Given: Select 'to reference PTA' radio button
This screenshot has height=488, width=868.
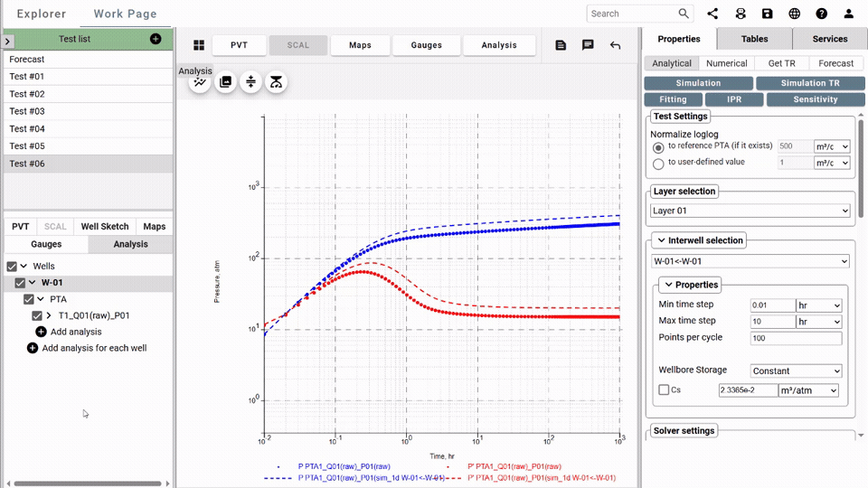Looking at the screenshot, I should point(658,147).
